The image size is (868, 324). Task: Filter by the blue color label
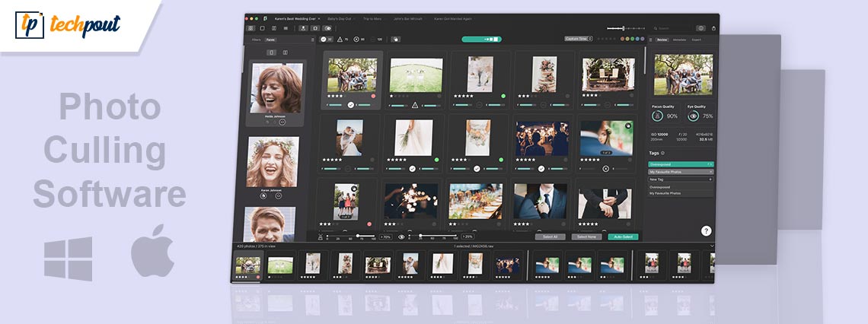point(637,39)
